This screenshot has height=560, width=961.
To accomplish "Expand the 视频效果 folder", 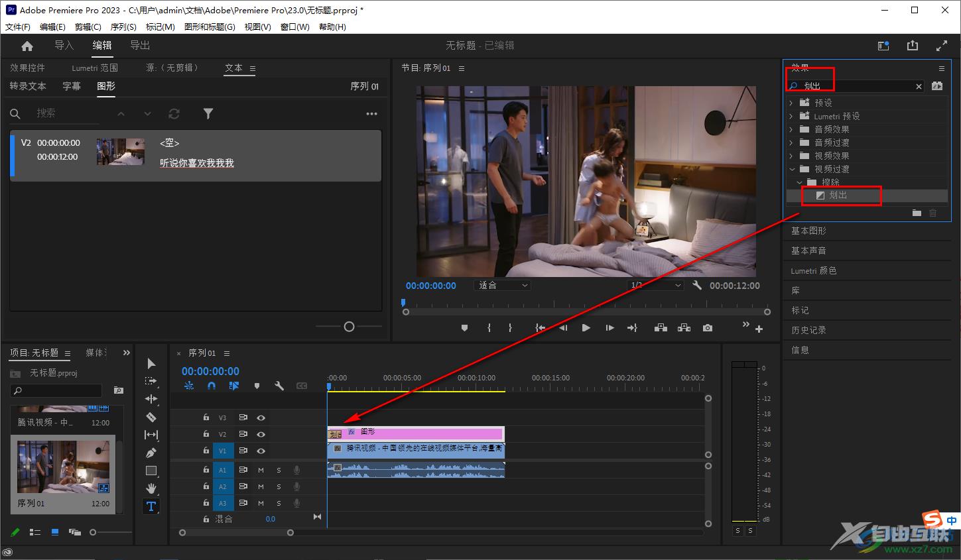I will tap(791, 156).
